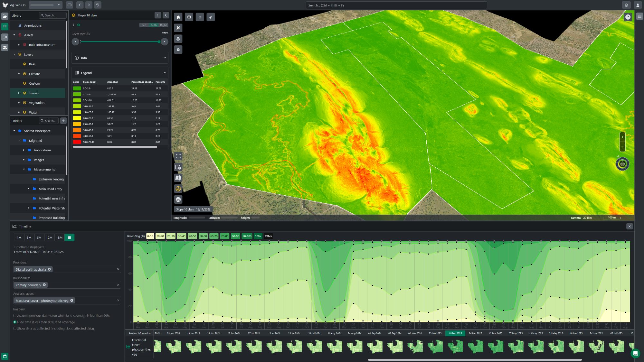644x362 pixels.
Task: Click the red 50.0-77.41 slope color swatch
Action: tap(77, 142)
